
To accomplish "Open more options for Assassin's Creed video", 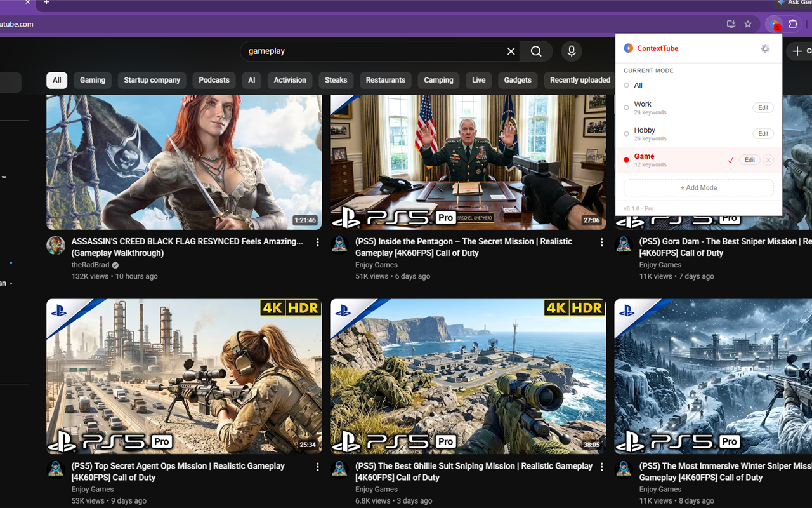I will [x=318, y=242].
